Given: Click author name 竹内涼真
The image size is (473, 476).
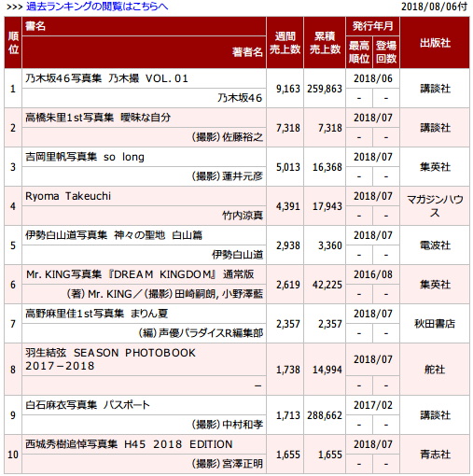Looking at the screenshot, I should click(x=243, y=216).
